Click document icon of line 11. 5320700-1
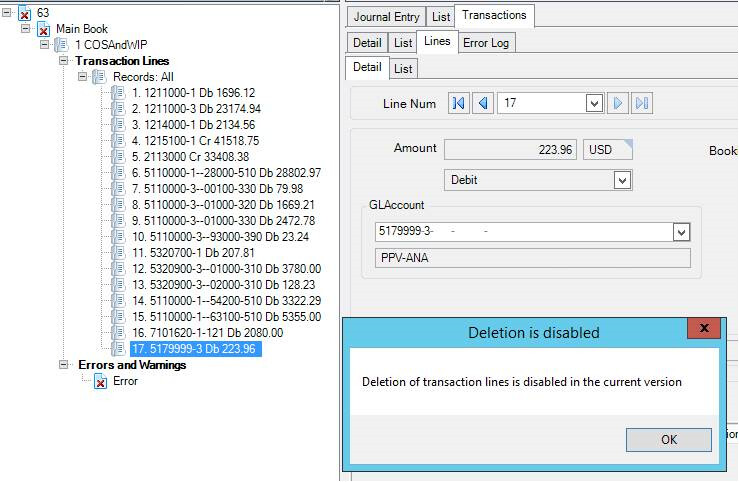739x482 pixels. tap(118, 253)
